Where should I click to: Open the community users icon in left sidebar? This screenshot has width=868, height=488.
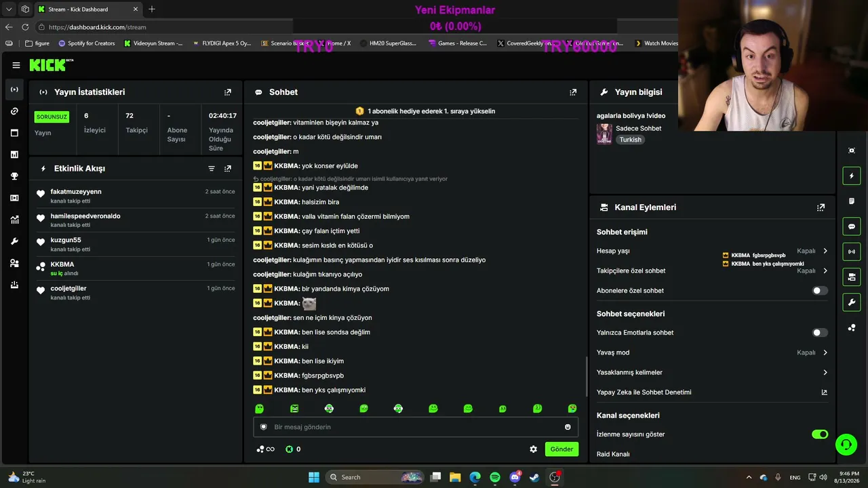point(15,263)
